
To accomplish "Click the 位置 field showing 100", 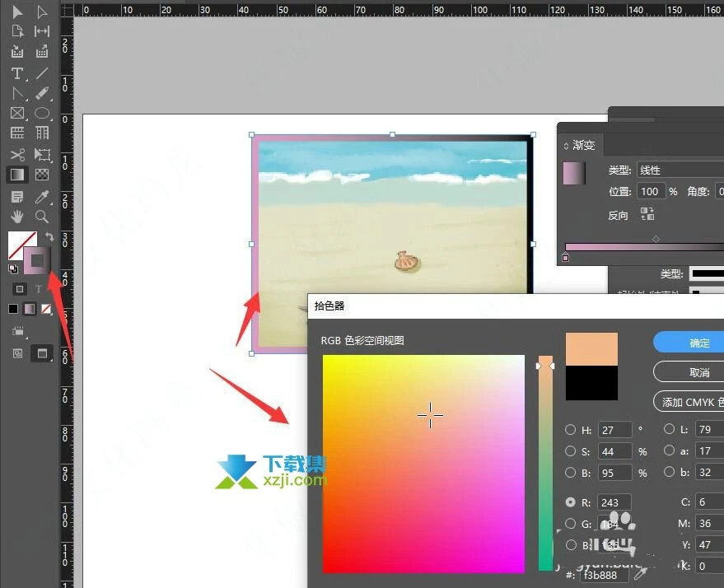I will click(651, 191).
